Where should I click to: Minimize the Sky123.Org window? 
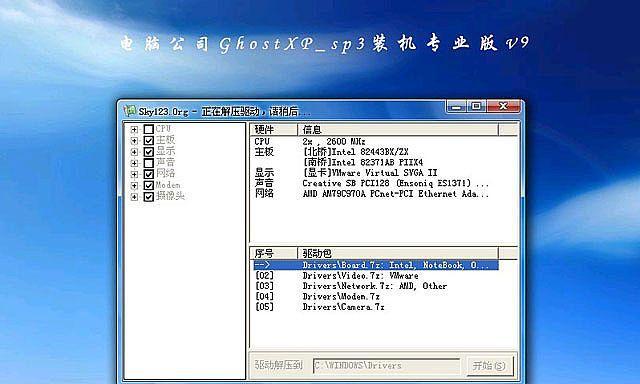click(456, 107)
